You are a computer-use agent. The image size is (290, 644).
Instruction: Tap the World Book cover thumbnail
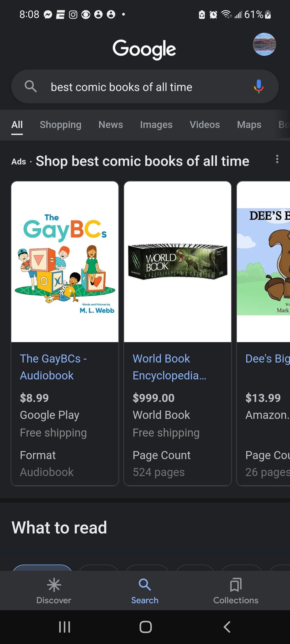click(178, 262)
